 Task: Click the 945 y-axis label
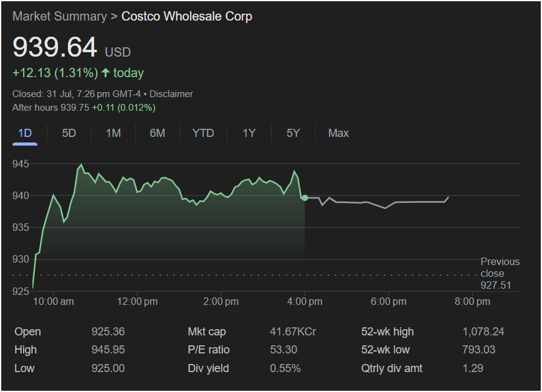coord(21,164)
